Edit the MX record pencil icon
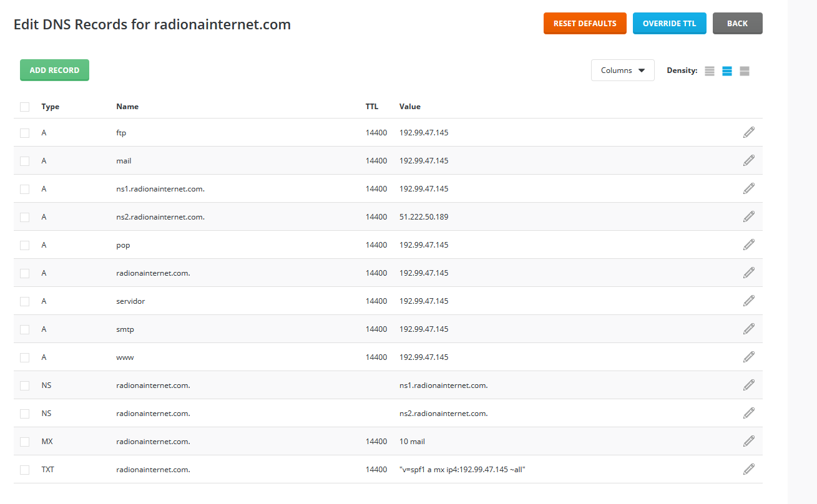The image size is (817, 504). click(x=749, y=441)
